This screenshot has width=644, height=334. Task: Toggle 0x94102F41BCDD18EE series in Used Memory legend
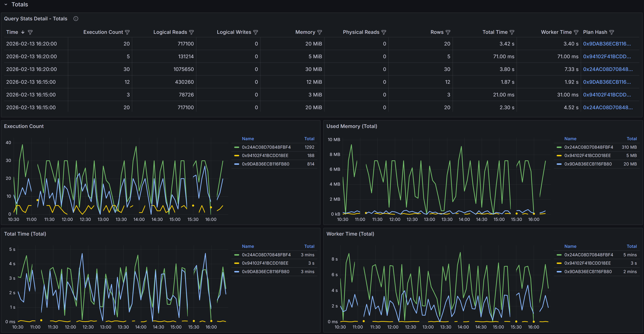pyautogui.click(x=587, y=155)
